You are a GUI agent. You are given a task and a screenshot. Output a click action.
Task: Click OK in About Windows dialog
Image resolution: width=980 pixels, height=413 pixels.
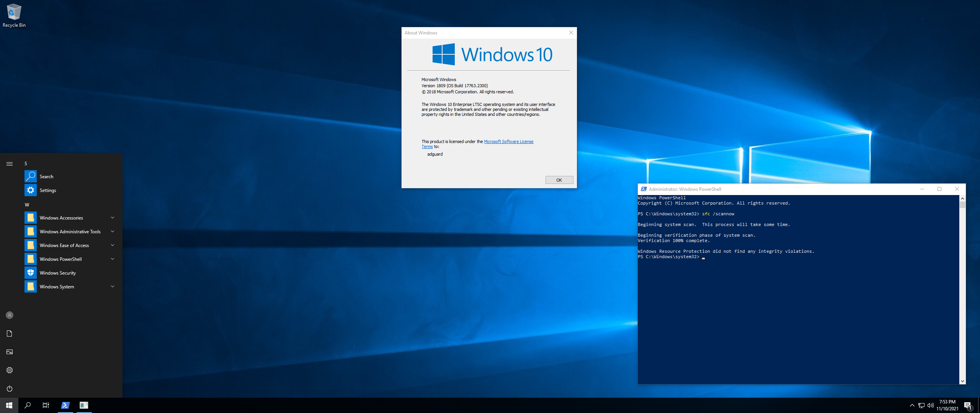click(559, 180)
